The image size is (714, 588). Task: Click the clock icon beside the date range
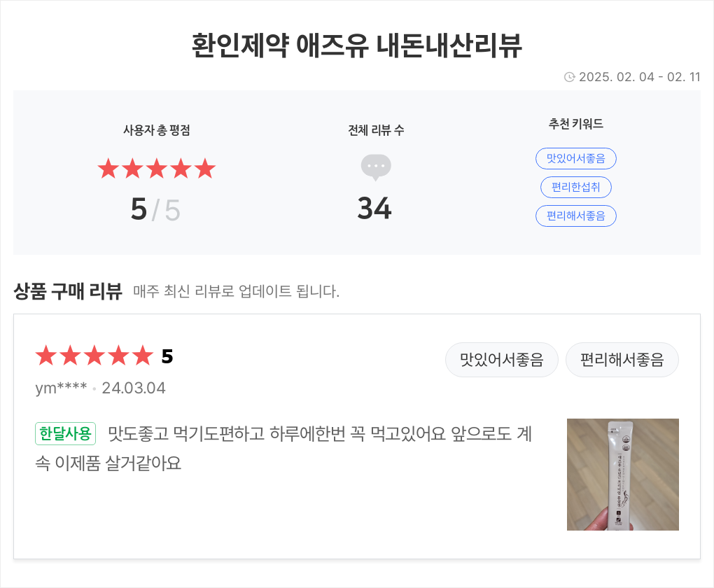coord(569,77)
